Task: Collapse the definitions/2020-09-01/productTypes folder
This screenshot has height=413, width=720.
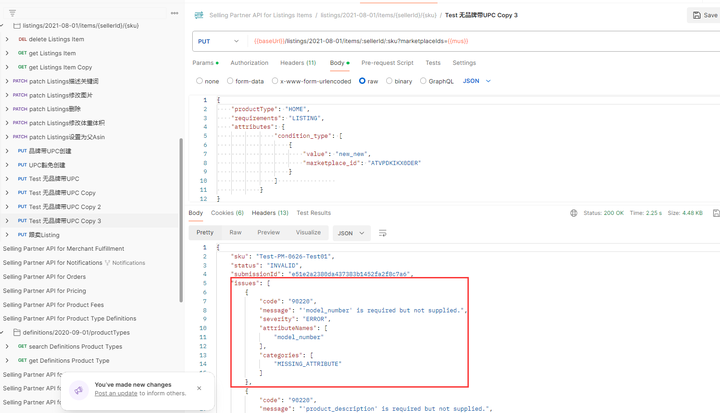Action: coord(2,333)
